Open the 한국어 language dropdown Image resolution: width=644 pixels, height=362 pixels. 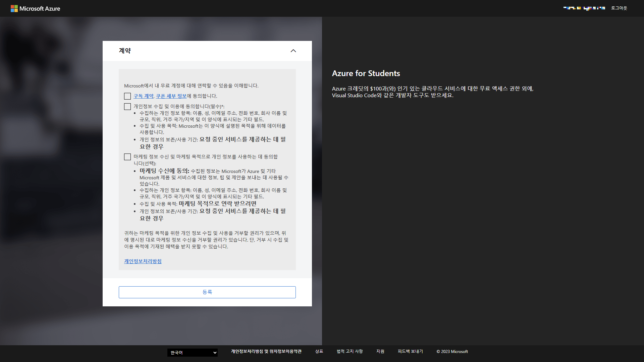(193, 353)
